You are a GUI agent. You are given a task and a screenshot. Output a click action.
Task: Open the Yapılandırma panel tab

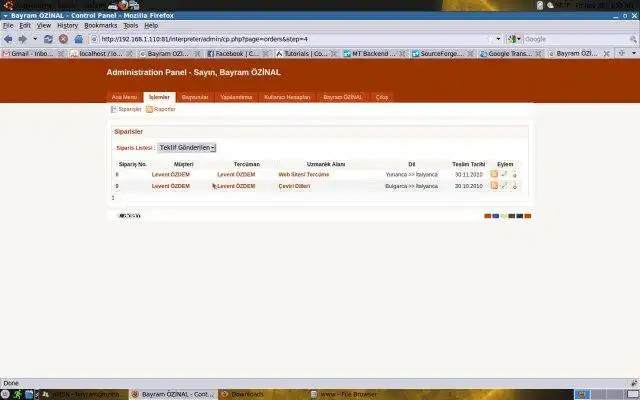236,97
